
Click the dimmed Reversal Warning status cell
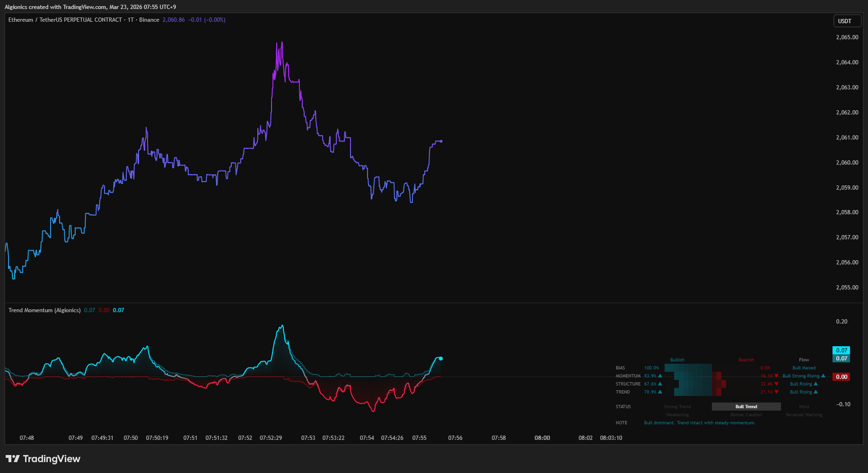[x=804, y=415]
